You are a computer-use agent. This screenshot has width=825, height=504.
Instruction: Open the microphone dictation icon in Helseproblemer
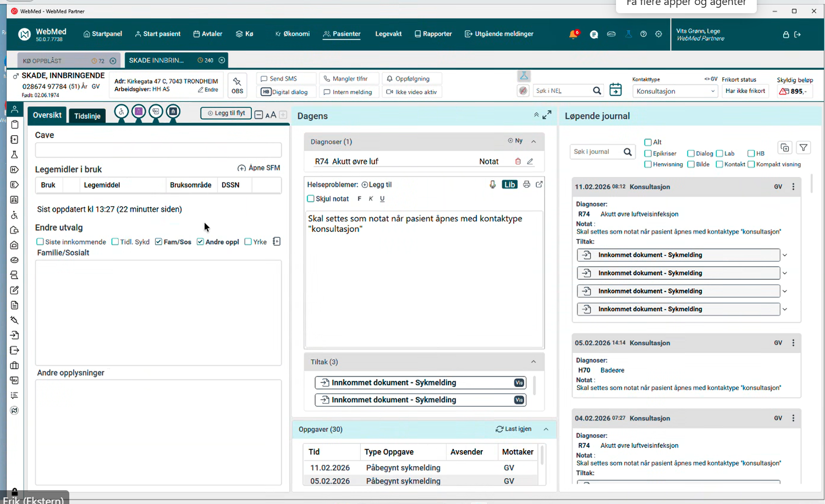[492, 185]
